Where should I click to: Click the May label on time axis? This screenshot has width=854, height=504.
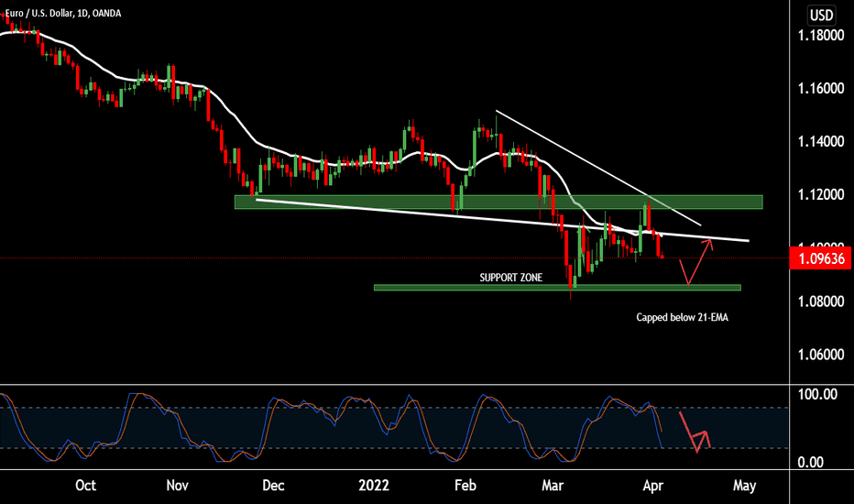click(x=745, y=486)
